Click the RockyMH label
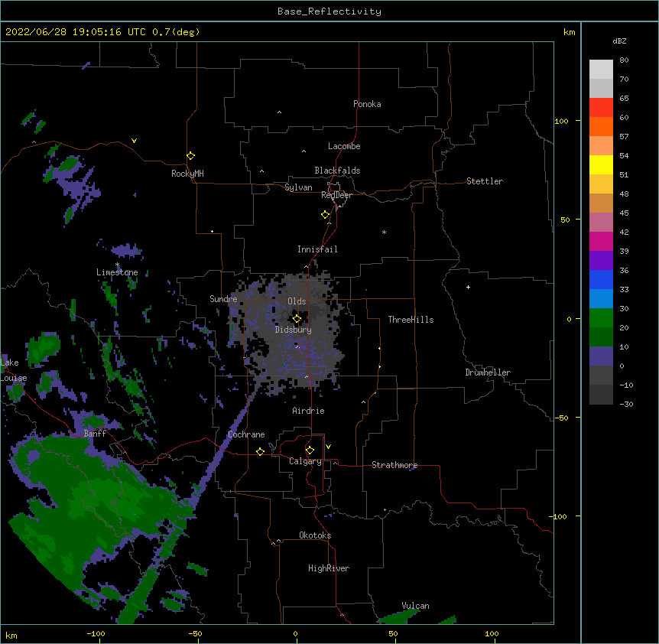659x644 pixels. coord(187,174)
